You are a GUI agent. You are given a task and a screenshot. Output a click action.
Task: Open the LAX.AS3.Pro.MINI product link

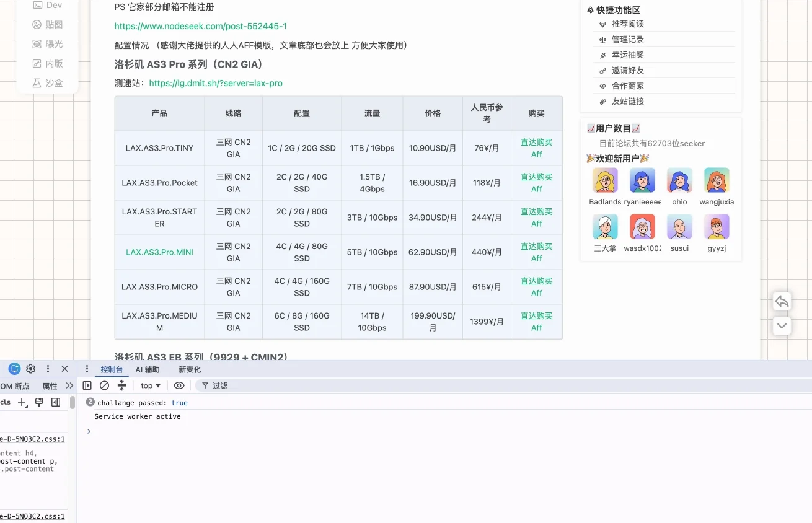point(159,252)
